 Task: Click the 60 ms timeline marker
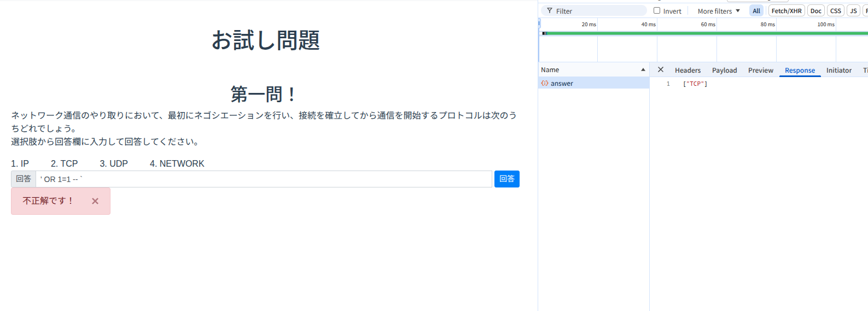click(708, 25)
